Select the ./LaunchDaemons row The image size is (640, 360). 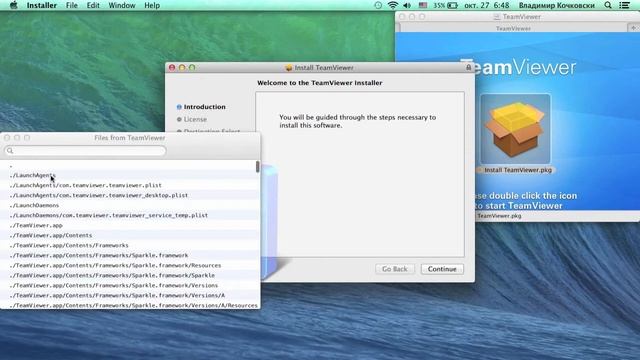(x=130, y=205)
